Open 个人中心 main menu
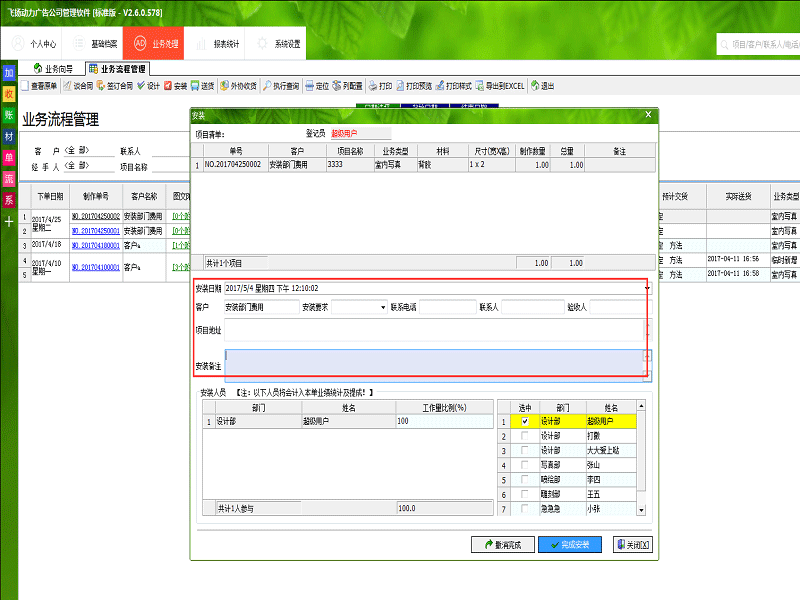This screenshot has height=600, width=800. (32, 44)
